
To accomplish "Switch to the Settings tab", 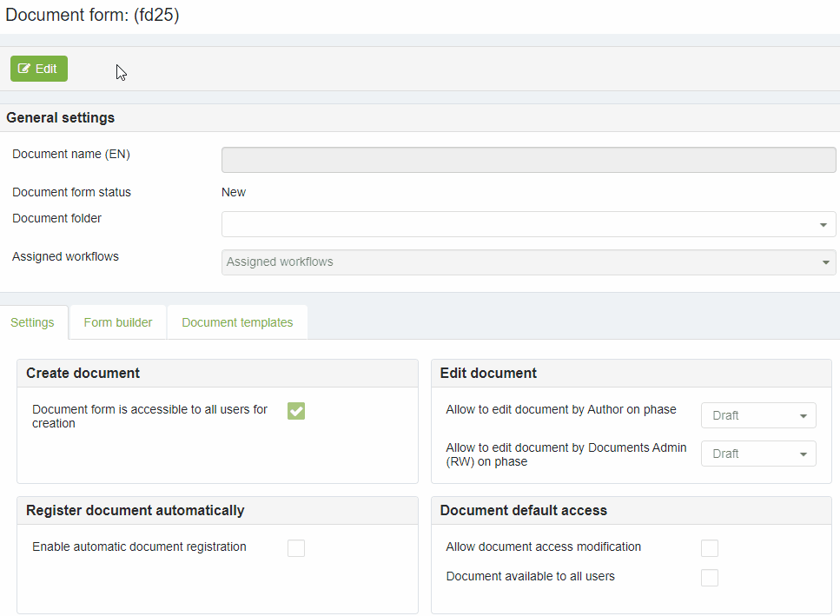I will coord(32,322).
